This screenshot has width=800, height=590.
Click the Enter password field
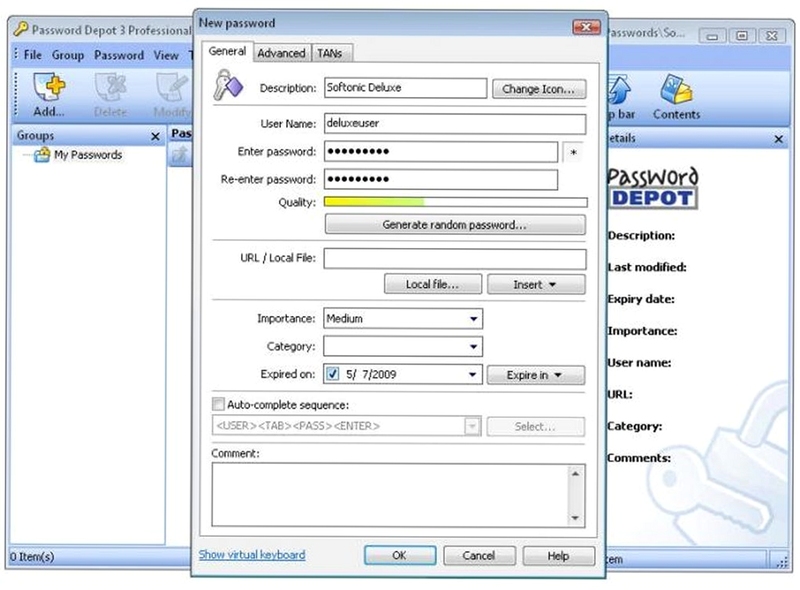click(x=441, y=152)
